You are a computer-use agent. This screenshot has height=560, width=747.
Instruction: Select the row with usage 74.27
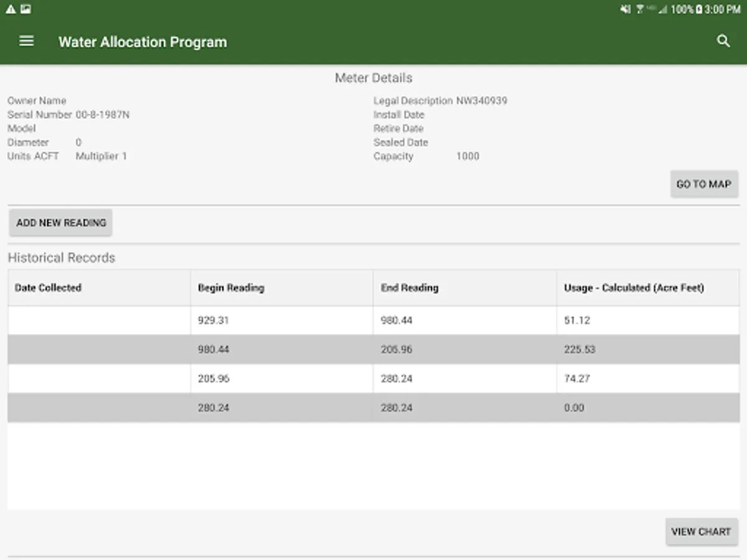pyautogui.click(x=374, y=378)
